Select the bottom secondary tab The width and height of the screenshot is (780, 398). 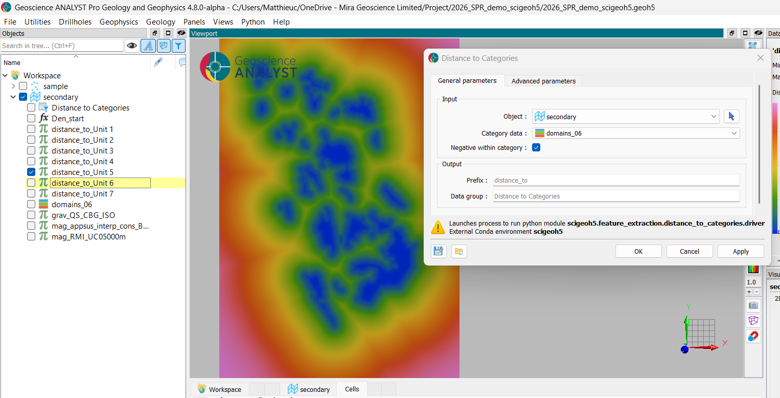[x=308, y=390]
